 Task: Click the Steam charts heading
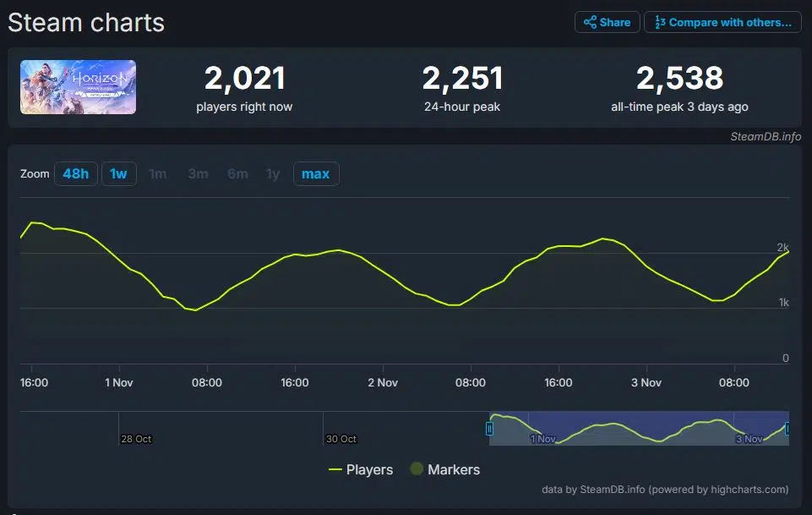pos(86,23)
